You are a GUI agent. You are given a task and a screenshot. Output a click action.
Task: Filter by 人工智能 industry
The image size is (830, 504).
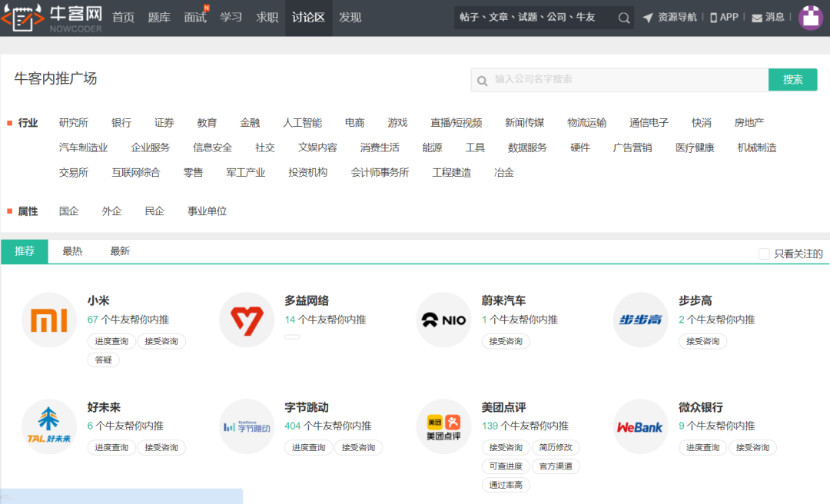click(x=302, y=123)
